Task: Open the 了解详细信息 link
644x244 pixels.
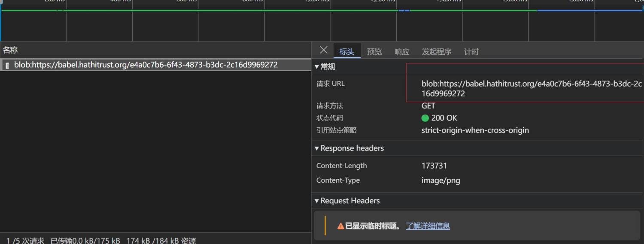Action: 428,226
